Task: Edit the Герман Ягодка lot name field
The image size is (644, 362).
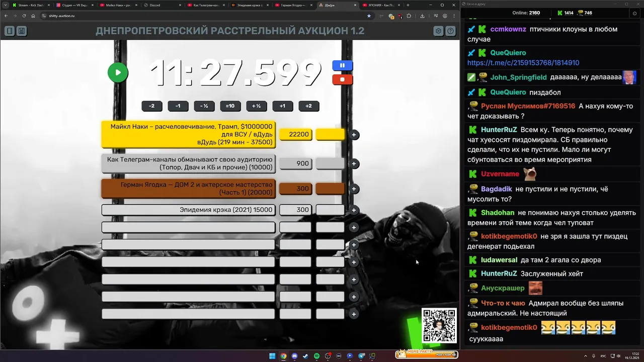Action: pos(188,189)
